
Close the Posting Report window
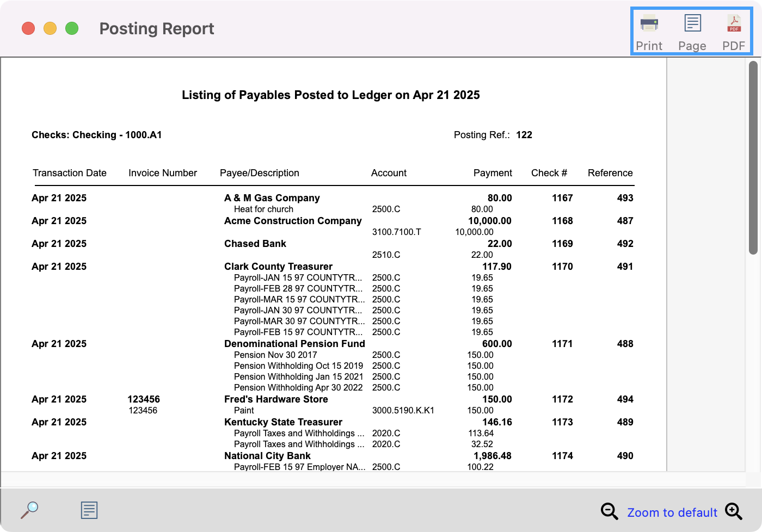(x=28, y=28)
